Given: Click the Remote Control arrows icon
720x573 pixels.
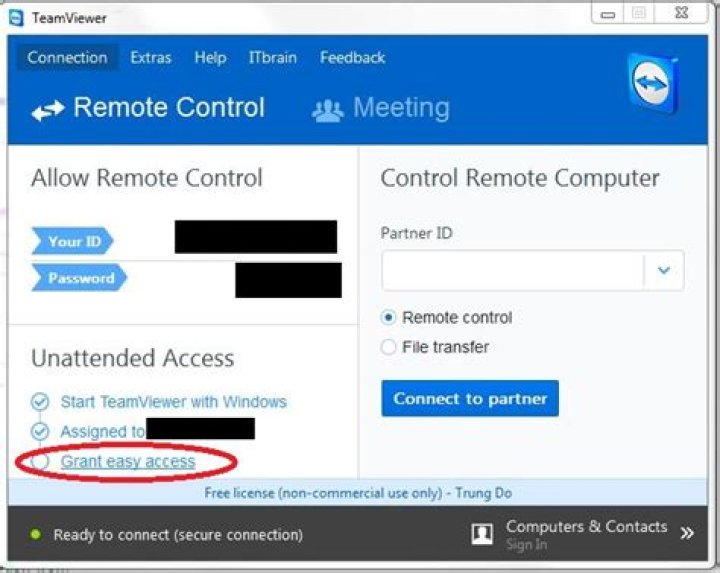Looking at the screenshot, I should (x=48, y=110).
